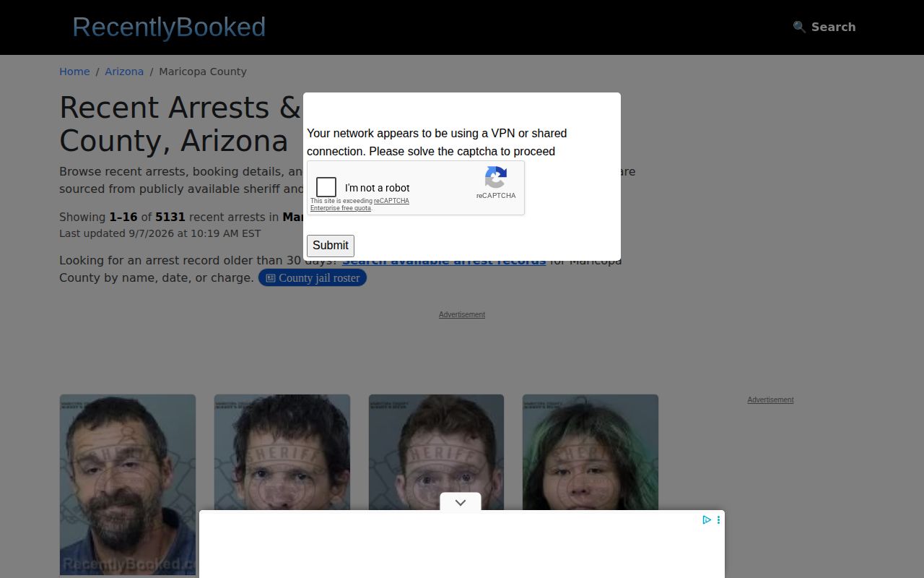
Task: Click the AdChoices triangle icon
Action: [x=707, y=519]
